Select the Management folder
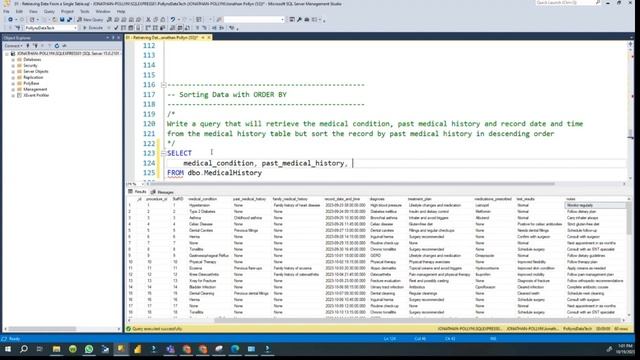The width and height of the screenshot is (640, 360). pos(35,89)
